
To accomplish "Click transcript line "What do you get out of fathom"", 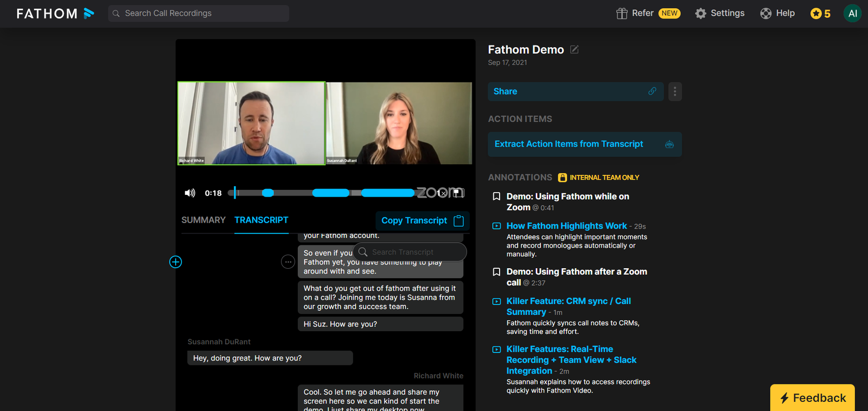I will pyautogui.click(x=380, y=298).
